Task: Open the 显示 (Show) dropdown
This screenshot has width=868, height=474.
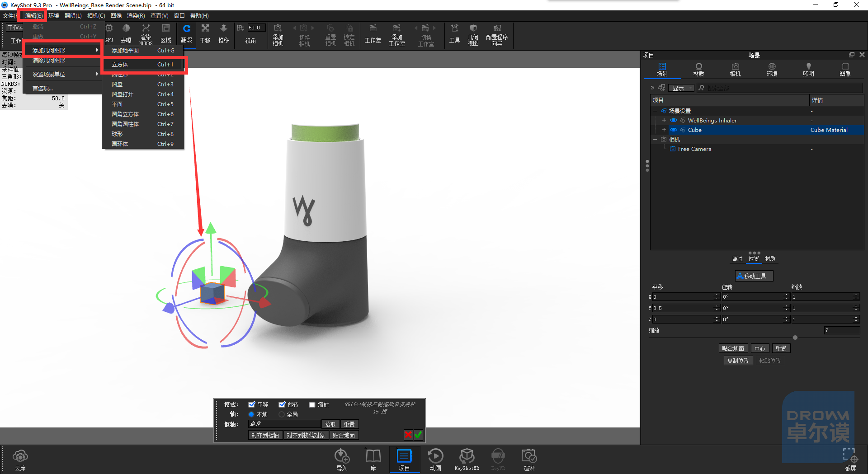Action: point(681,88)
